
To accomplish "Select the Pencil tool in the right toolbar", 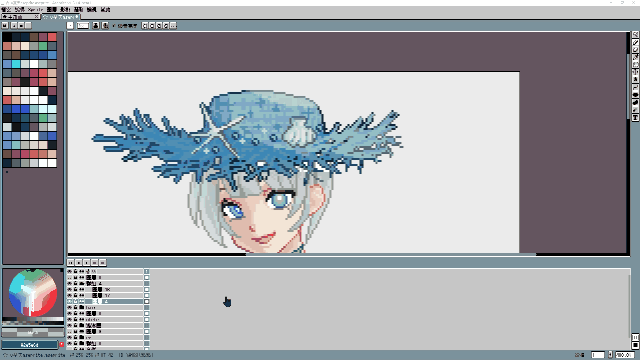I will (x=636, y=42).
